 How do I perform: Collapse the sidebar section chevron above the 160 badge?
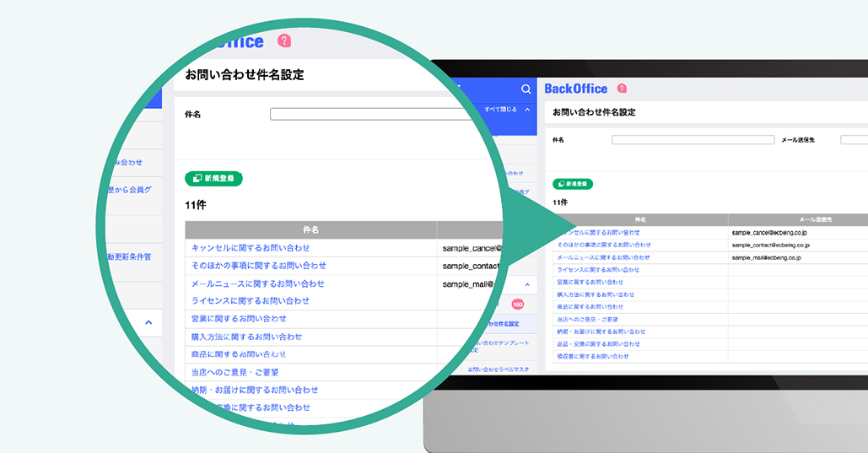click(x=527, y=285)
